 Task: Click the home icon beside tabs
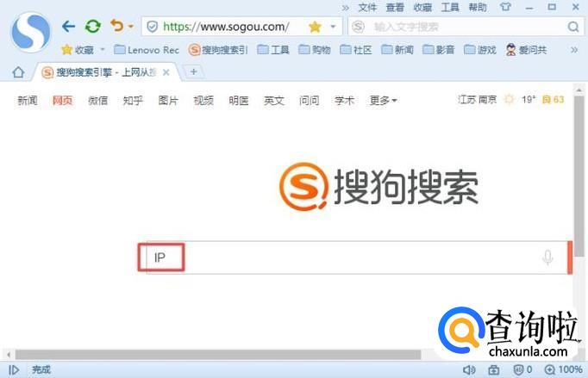(18, 72)
